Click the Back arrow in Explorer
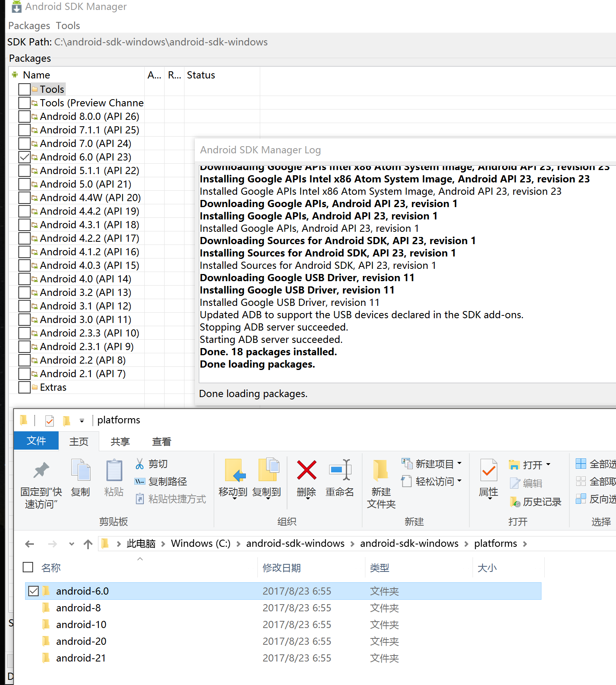 [29, 544]
